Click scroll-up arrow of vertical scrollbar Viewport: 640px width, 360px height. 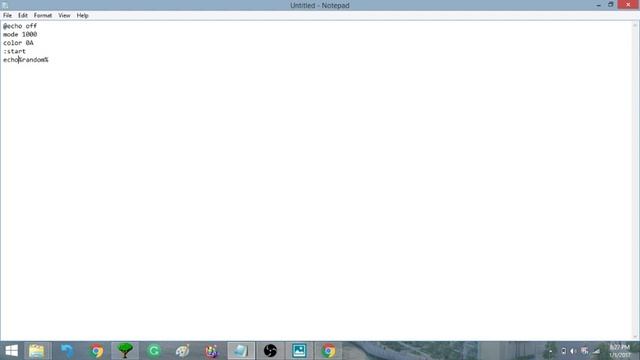click(x=635, y=25)
